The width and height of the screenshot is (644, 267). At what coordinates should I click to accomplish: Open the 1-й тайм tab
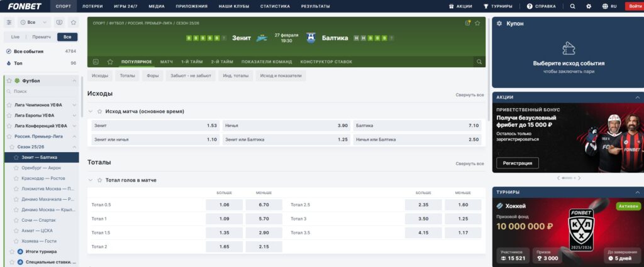pos(192,62)
